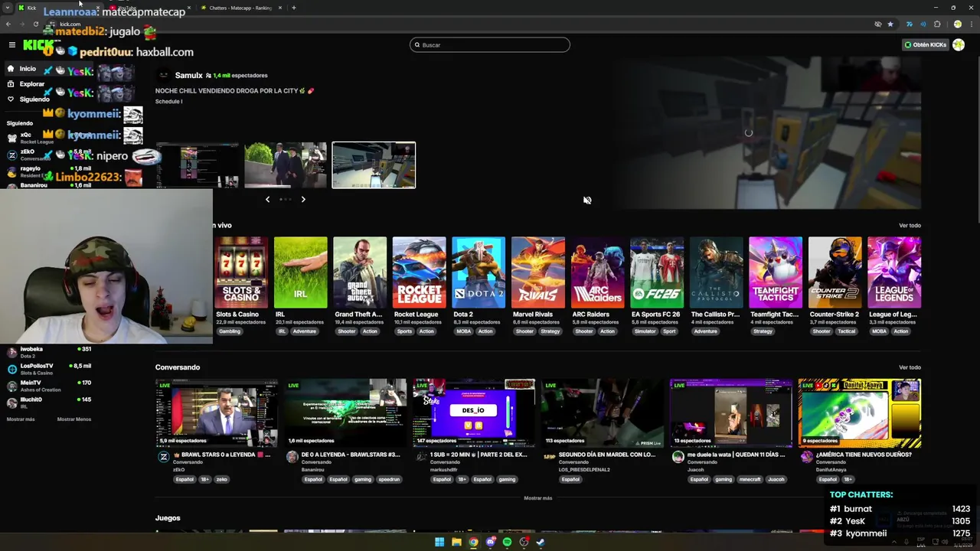Open the tab search dropdown chevron
Image resolution: width=980 pixels, height=551 pixels.
pos(7,8)
